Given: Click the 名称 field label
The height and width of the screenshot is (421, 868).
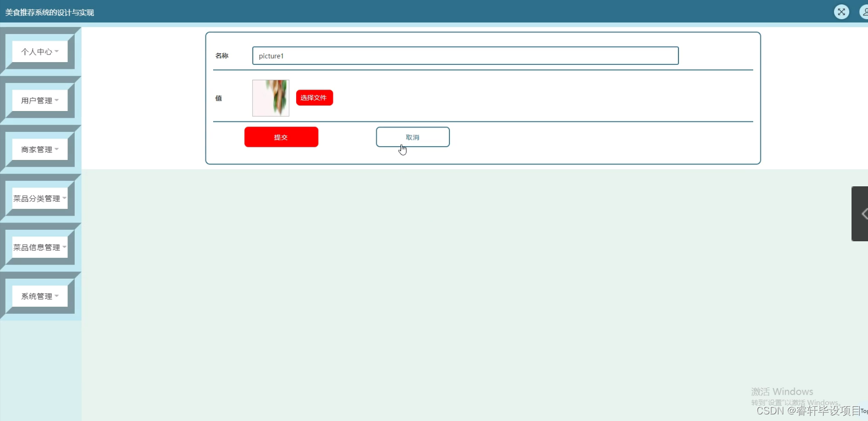Looking at the screenshot, I should tap(222, 56).
